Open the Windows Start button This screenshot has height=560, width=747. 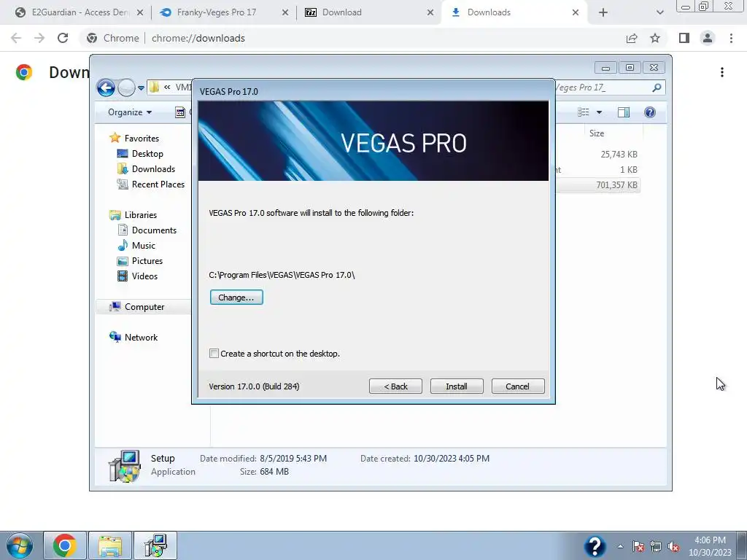tap(19, 545)
